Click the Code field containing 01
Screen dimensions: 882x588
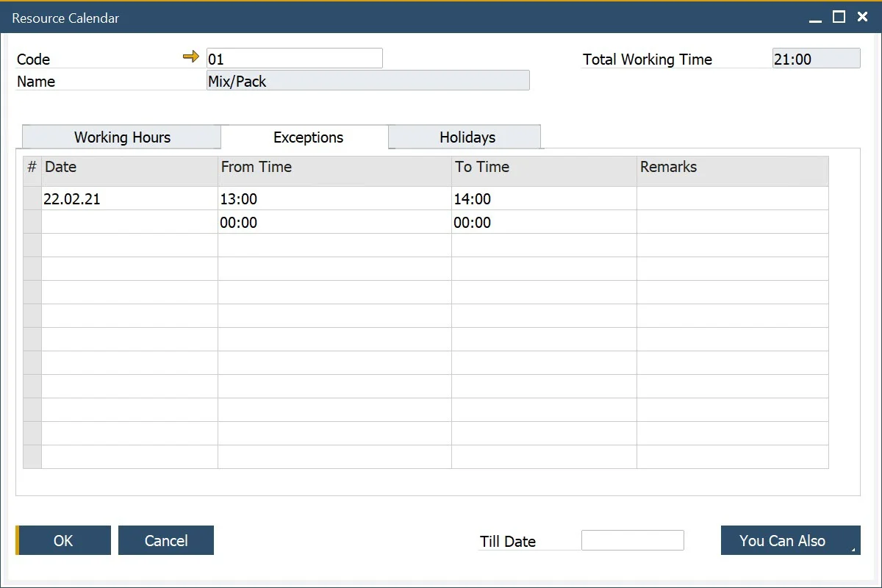click(x=294, y=59)
